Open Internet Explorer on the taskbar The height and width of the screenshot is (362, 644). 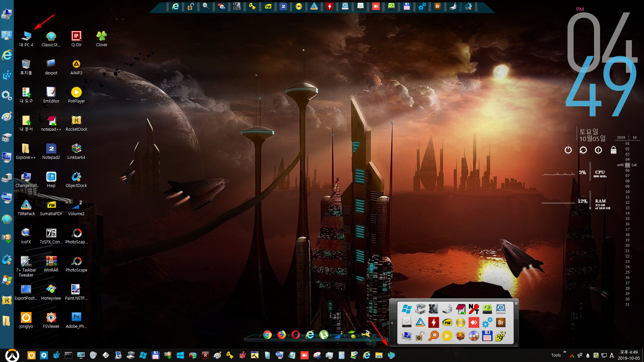pos(366,355)
